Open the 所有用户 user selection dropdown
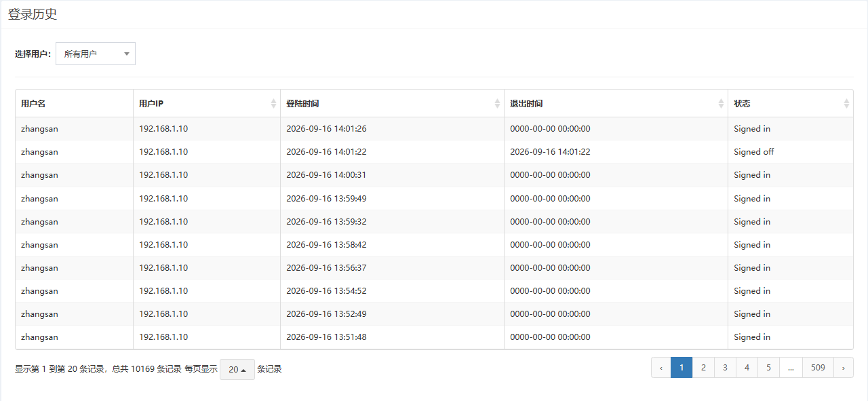The height and width of the screenshot is (401, 868). tap(96, 54)
